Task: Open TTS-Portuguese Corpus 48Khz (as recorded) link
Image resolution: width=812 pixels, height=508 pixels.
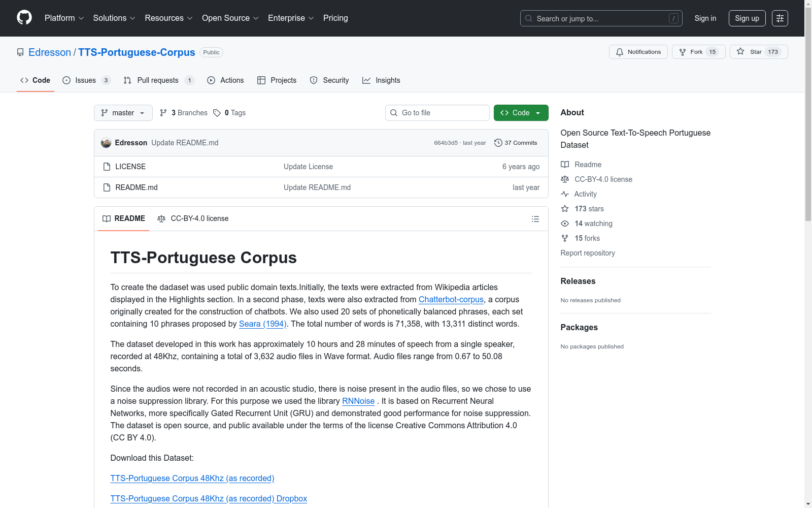Action: coord(192,479)
